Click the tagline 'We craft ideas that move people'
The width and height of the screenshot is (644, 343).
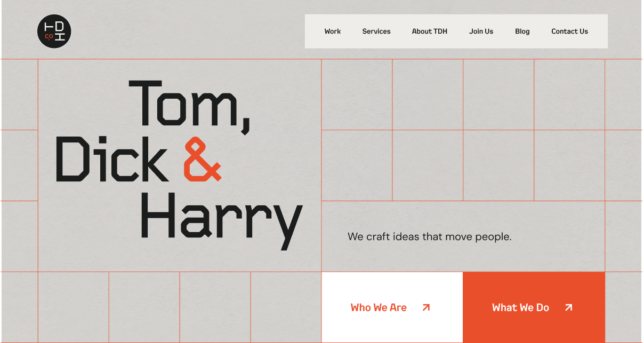coord(429,236)
